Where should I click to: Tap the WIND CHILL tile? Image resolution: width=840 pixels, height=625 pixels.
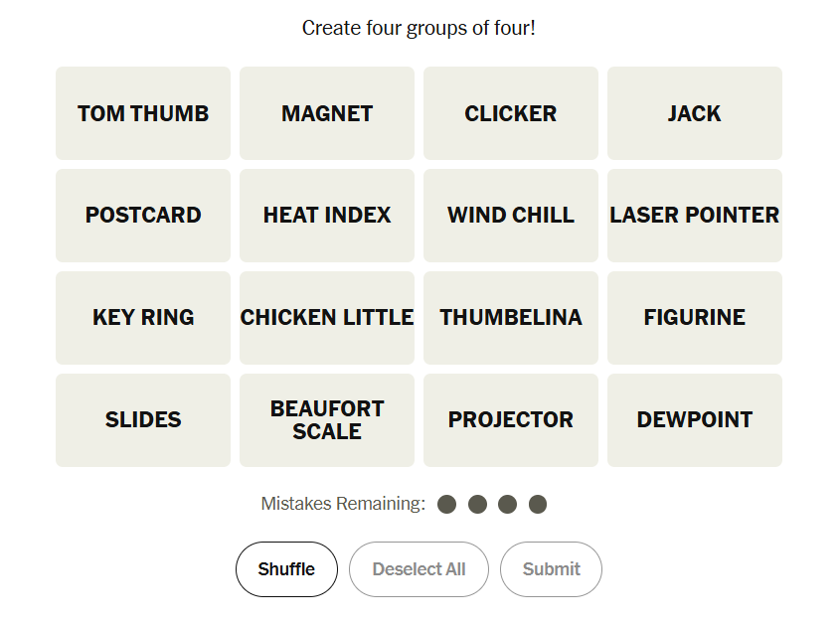coord(511,216)
